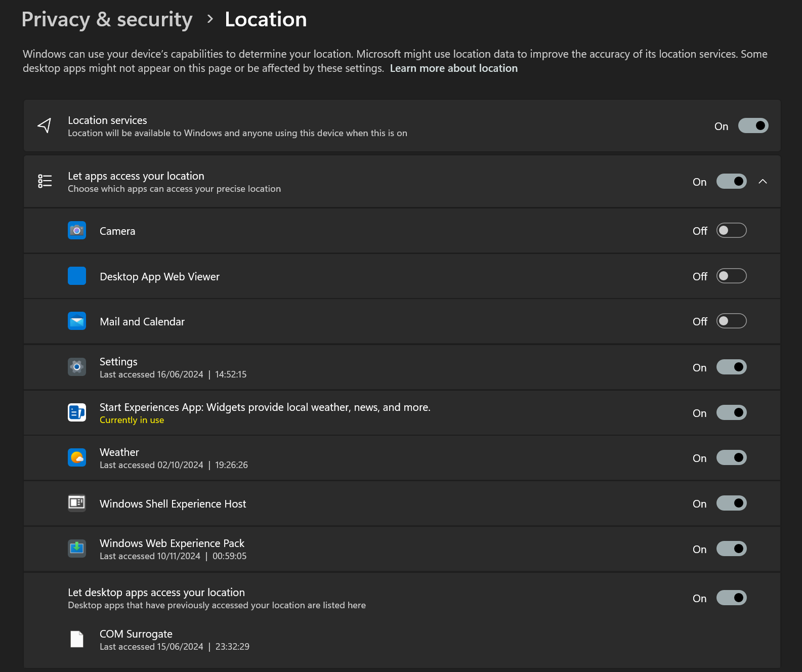Toggle off Windows Shell Experience Host location
The image size is (802, 672).
coord(731,503)
